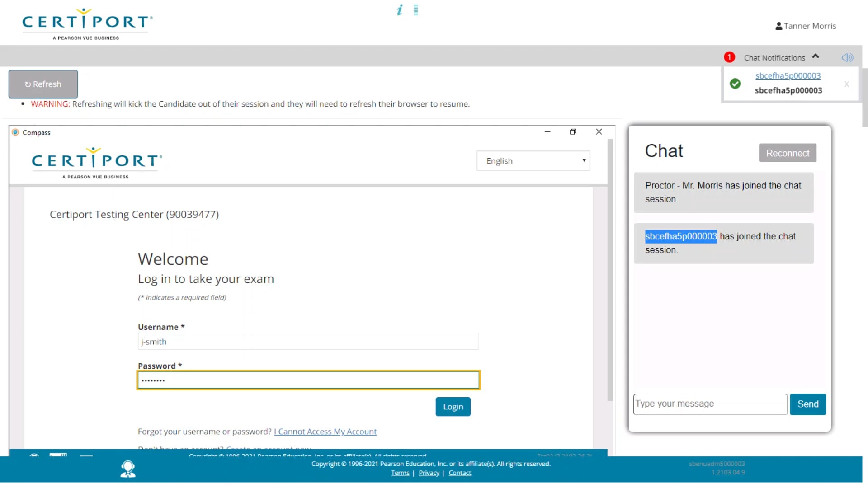
Task: Click the Refresh button
Action: [43, 84]
